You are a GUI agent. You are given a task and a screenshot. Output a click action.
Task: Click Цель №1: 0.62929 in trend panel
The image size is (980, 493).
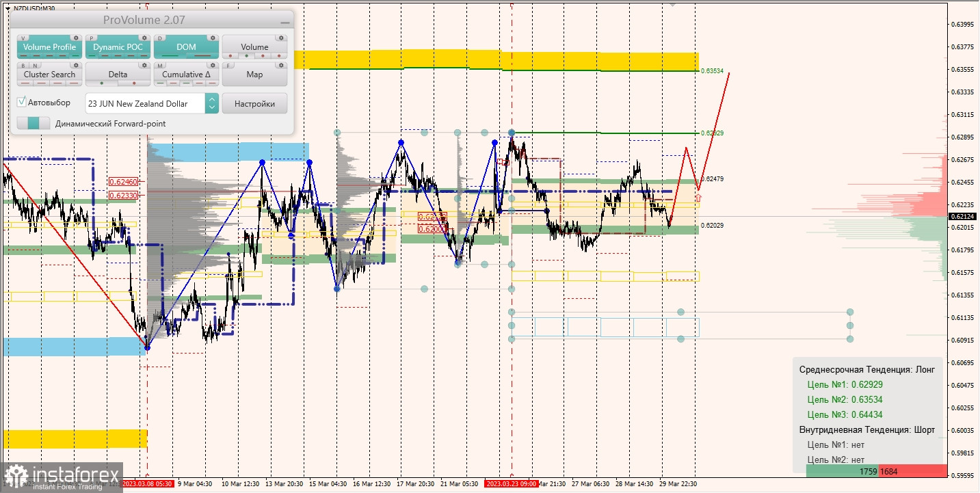845,384
